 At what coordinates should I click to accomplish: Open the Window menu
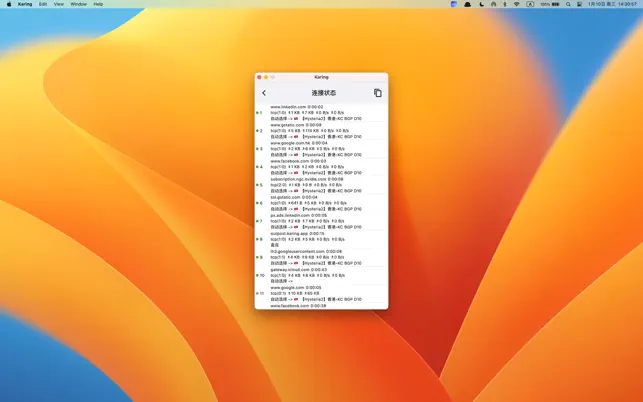coord(78,4)
